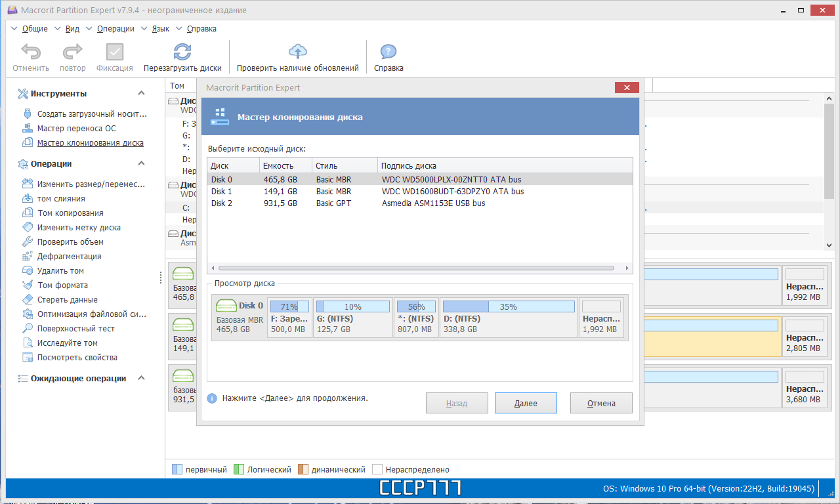This screenshot has height=504, width=840.
Task: Click the Check for updates cloud icon
Action: coord(298,52)
